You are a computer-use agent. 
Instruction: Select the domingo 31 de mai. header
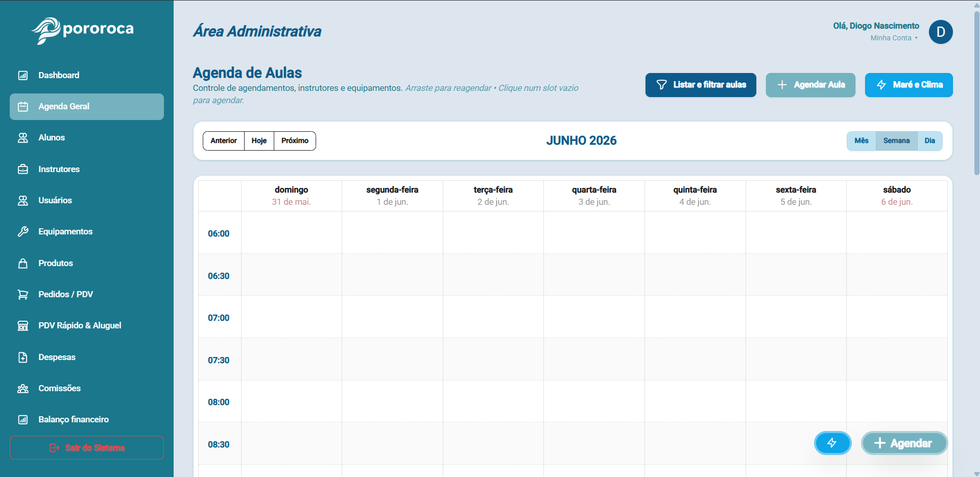click(x=291, y=196)
